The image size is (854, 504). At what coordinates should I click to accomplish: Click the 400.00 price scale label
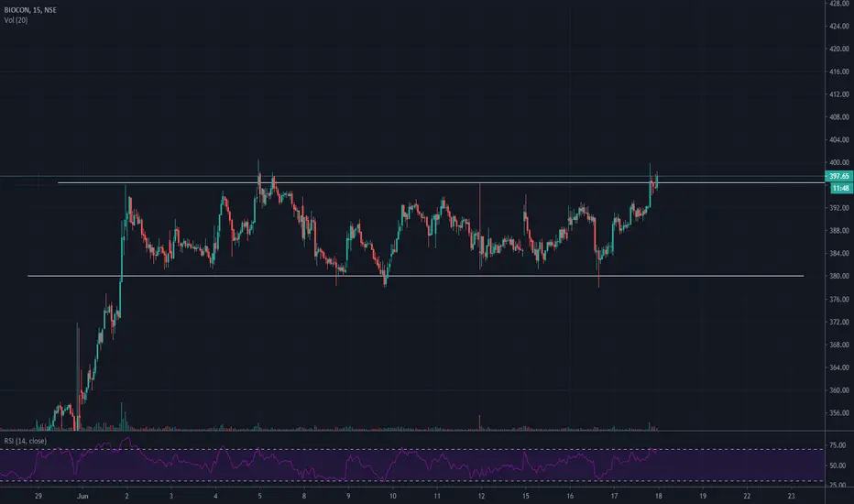coord(839,162)
